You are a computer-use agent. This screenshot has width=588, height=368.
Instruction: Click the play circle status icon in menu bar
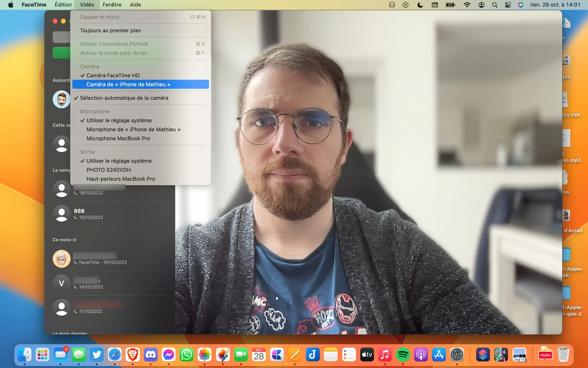coord(405,4)
